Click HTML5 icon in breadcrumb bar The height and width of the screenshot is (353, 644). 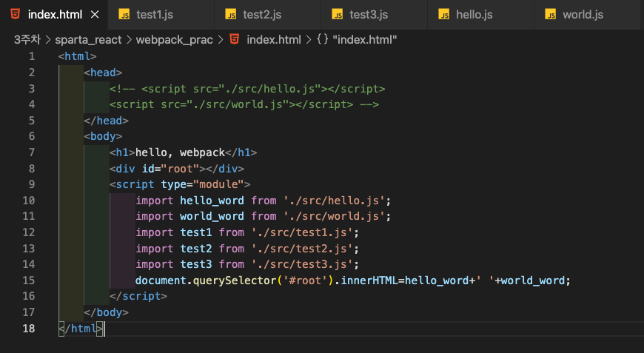click(x=235, y=39)
